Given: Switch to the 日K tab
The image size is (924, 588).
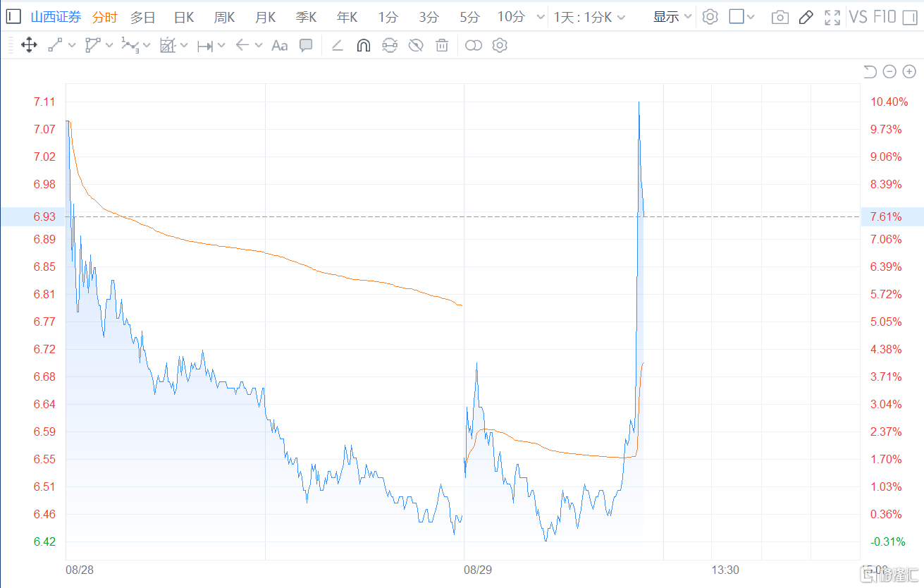Looking at the screenshot, I should (x=184, y=18).
